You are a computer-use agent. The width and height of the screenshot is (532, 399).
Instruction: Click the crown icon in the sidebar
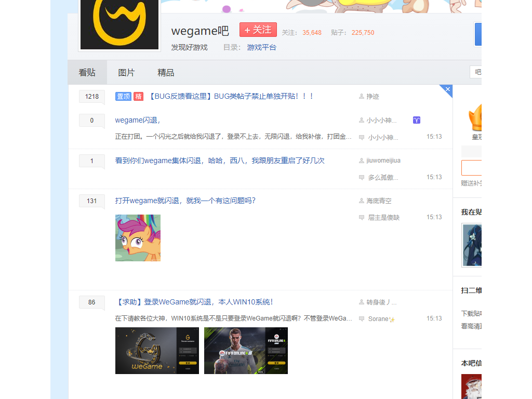point(475,117)
